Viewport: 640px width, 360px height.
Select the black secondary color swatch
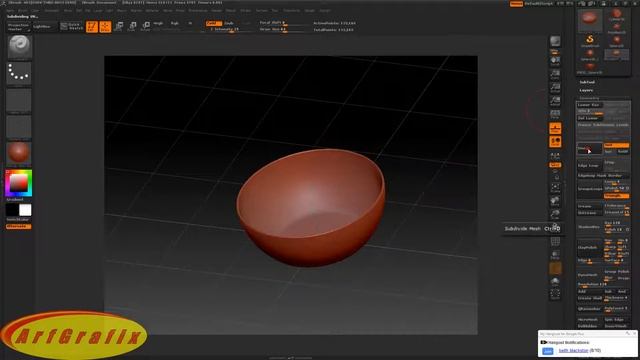coord(12,210)
